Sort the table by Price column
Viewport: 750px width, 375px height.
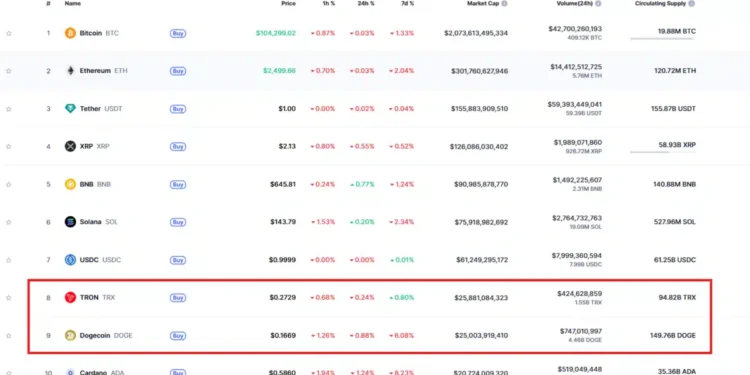click(288, 3)
